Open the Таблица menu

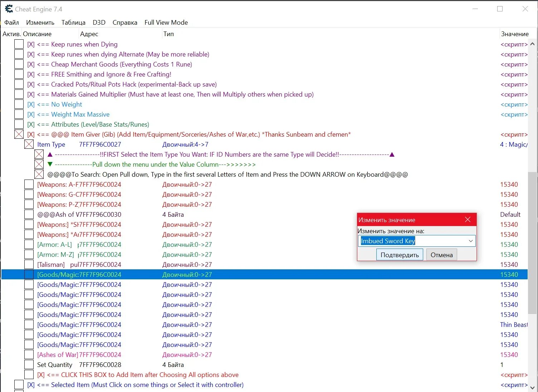coord(73,22)
